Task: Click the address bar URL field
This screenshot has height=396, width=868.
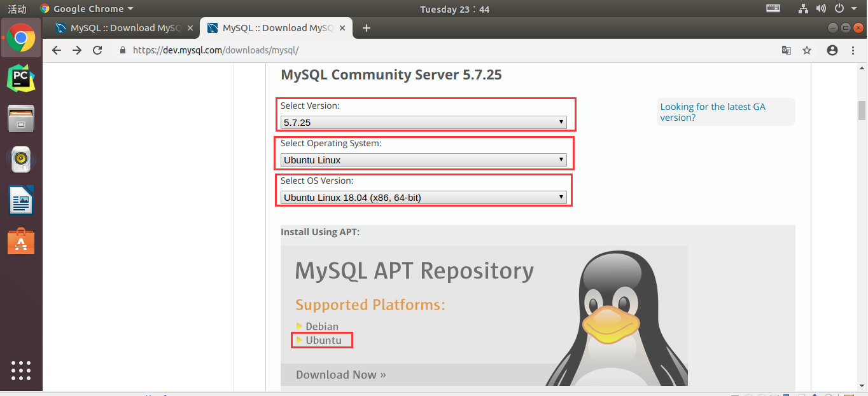Action: click(445, 50)
